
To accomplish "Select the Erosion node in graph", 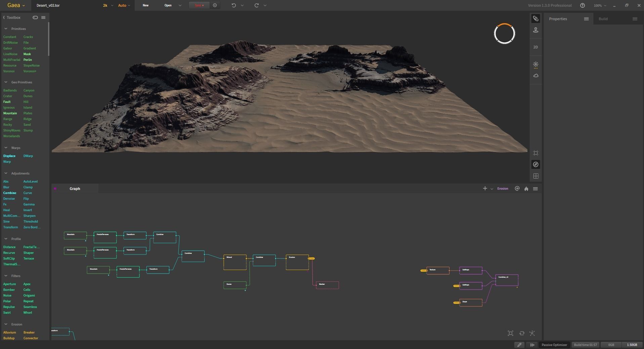I will coord(297,262).
